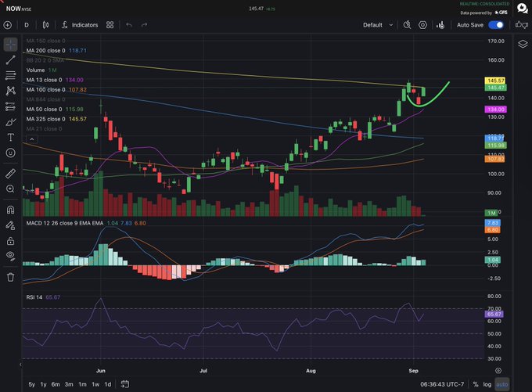The image size is (532, 392).
Task: Click the MA 325 close indicator label
Action: pyautogui.click(x=46, y=119)
